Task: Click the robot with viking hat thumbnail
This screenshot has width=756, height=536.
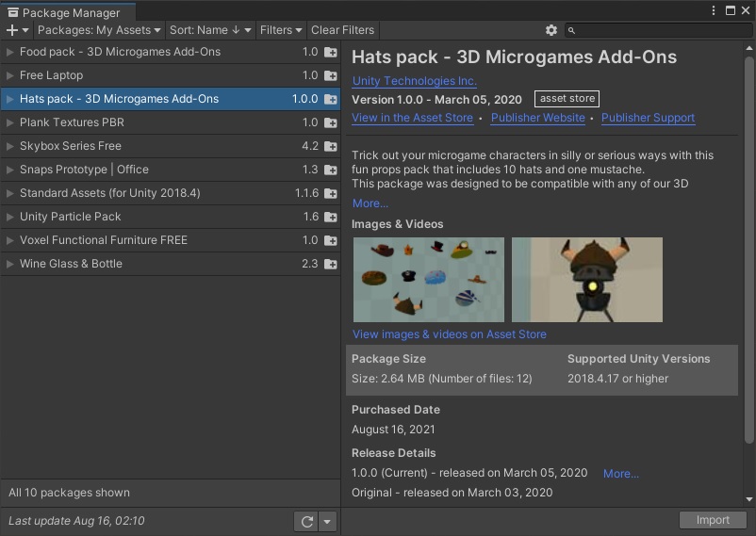Action: click(586, 280)
